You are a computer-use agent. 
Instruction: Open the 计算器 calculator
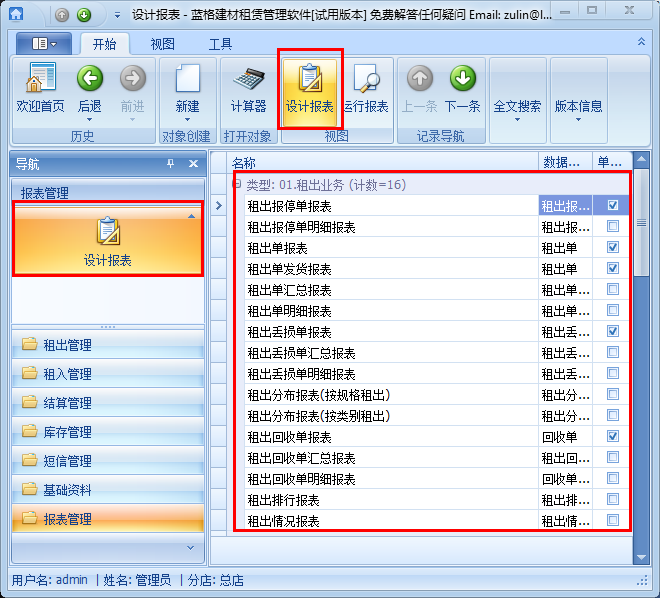pyautogui.click(x=248, y=89)
